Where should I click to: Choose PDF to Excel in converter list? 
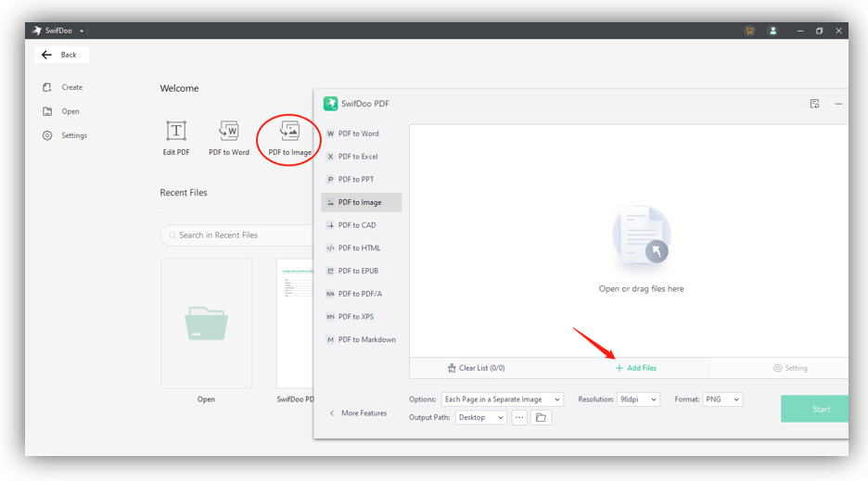click(x=361, y=157)
